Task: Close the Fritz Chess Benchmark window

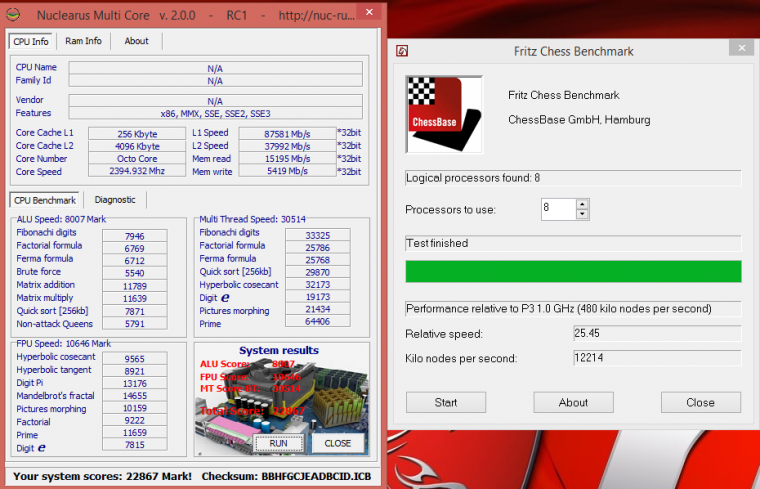Action: [741, 47]
